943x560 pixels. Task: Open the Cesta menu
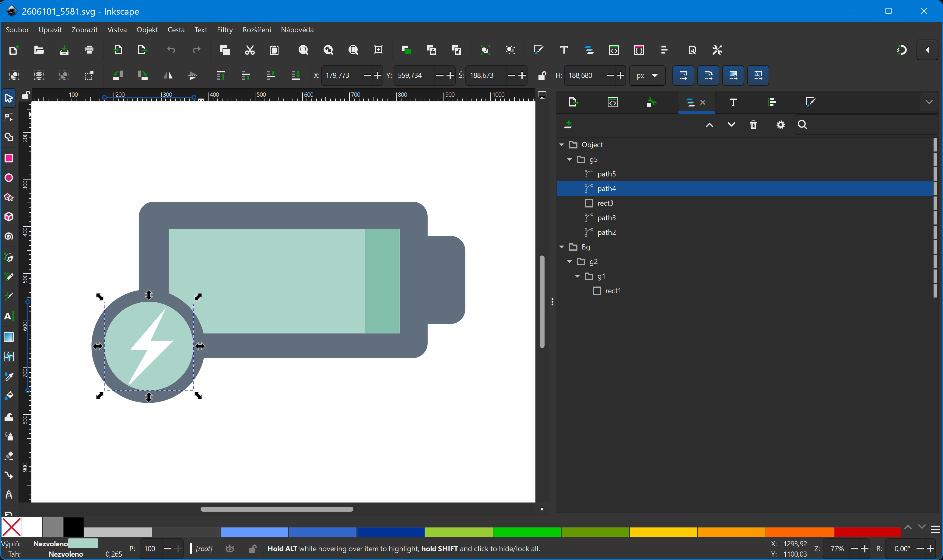(x=176, y=30)
